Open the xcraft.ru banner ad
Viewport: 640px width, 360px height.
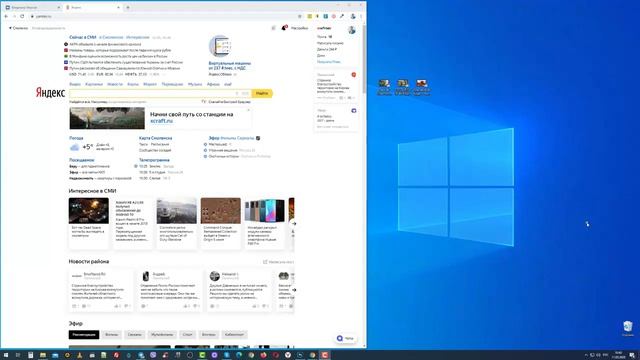[x=159, y=118]
